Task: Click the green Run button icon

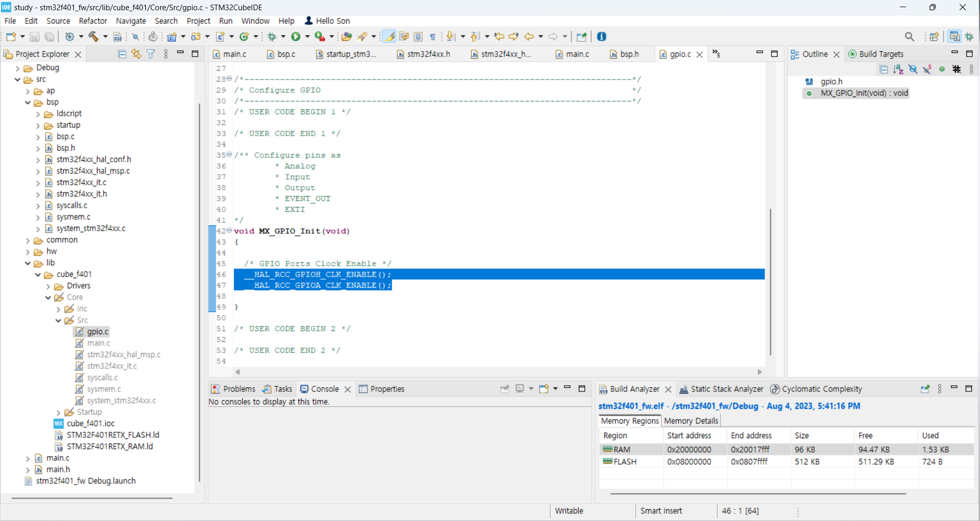Action: coord(296,37)
